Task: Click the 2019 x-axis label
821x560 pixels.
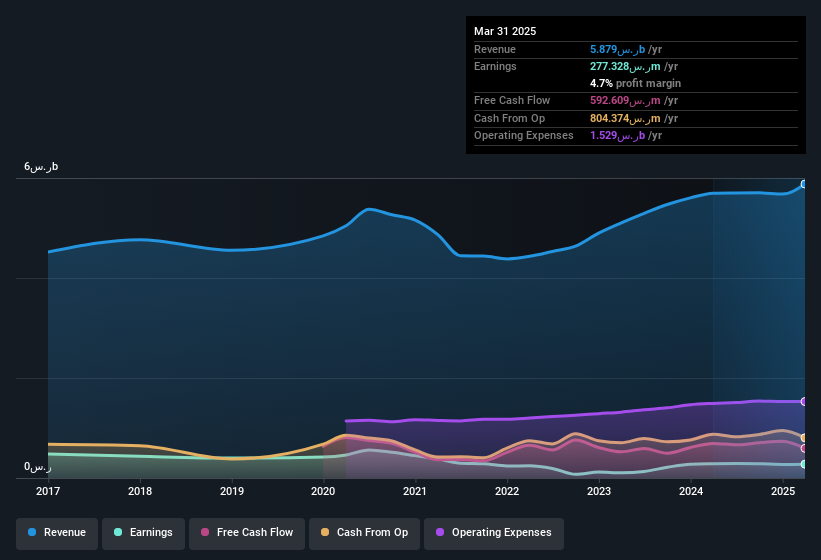Action: click(x=232, y=491)
